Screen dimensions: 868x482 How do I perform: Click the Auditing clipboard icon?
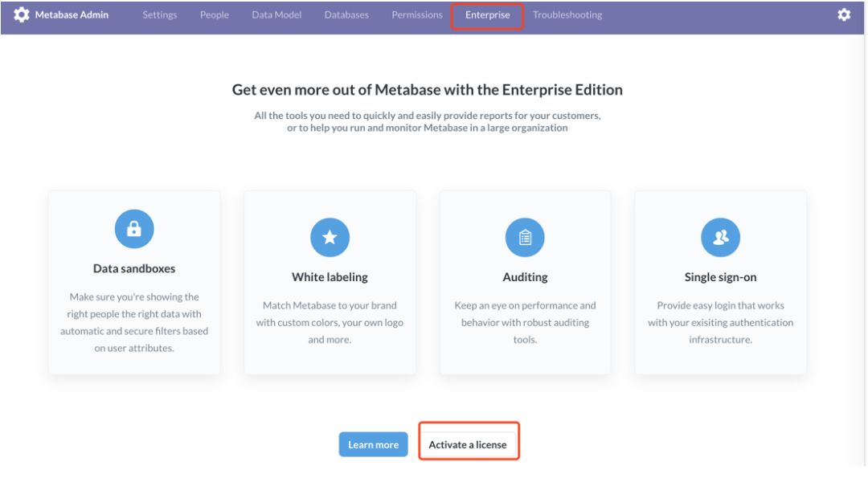525,238
